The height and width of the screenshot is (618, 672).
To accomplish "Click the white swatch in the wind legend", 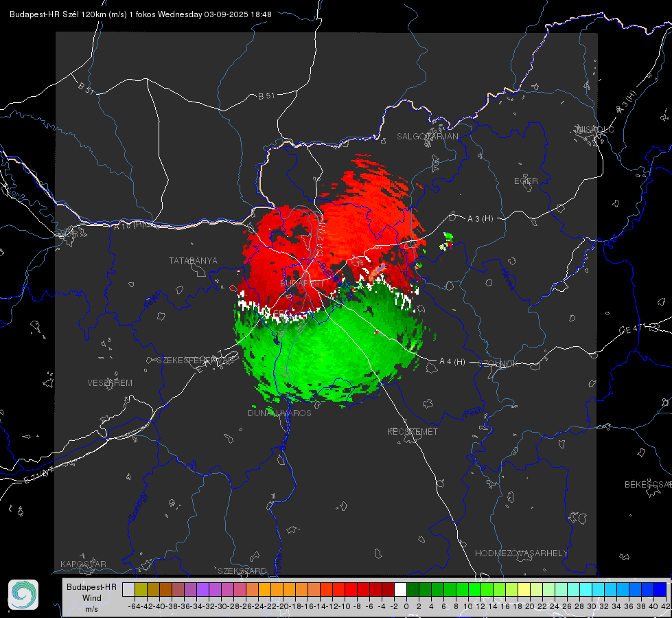I will pos(400,589).
